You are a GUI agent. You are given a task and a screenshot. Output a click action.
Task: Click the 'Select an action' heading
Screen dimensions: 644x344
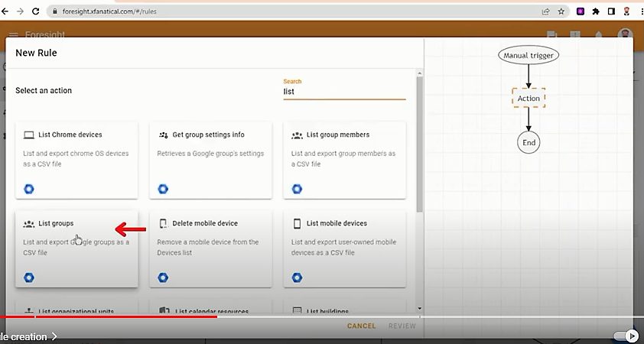[x=44, y=91]
